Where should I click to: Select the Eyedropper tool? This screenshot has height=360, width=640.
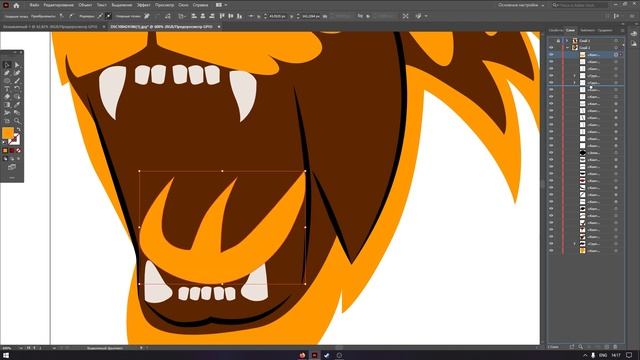(x=17, y=105)
